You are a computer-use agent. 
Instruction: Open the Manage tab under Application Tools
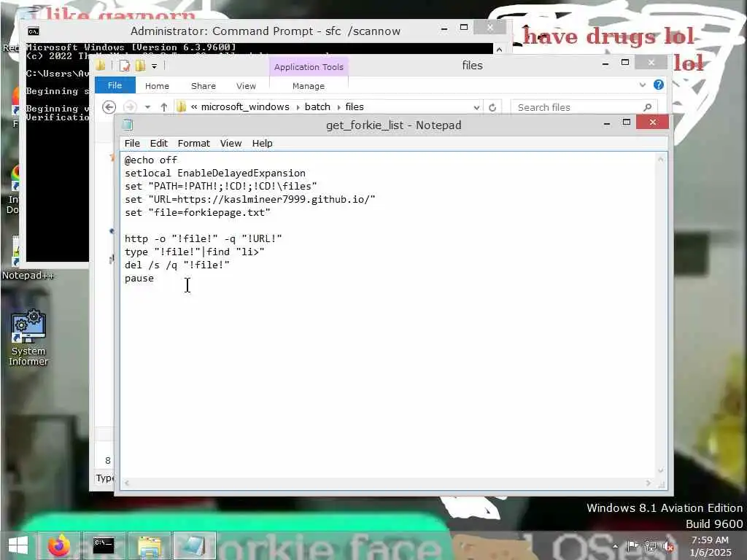click(309, 86)
